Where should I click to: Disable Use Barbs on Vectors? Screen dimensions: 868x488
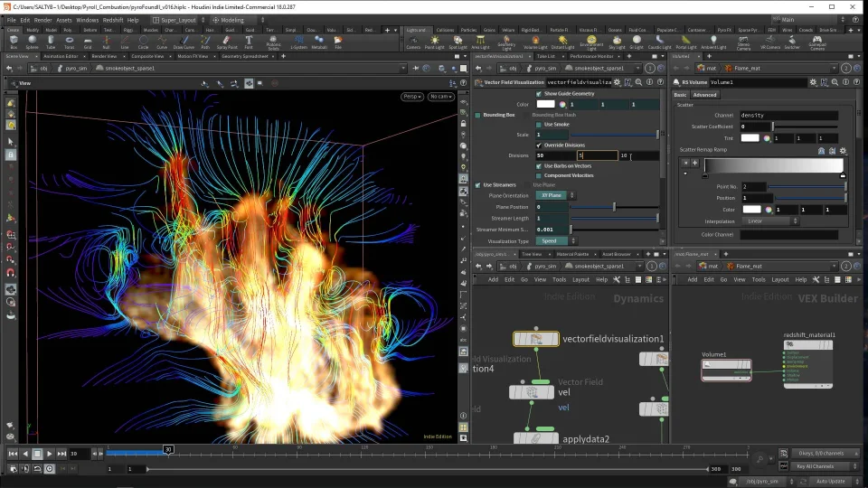point(540,165)
